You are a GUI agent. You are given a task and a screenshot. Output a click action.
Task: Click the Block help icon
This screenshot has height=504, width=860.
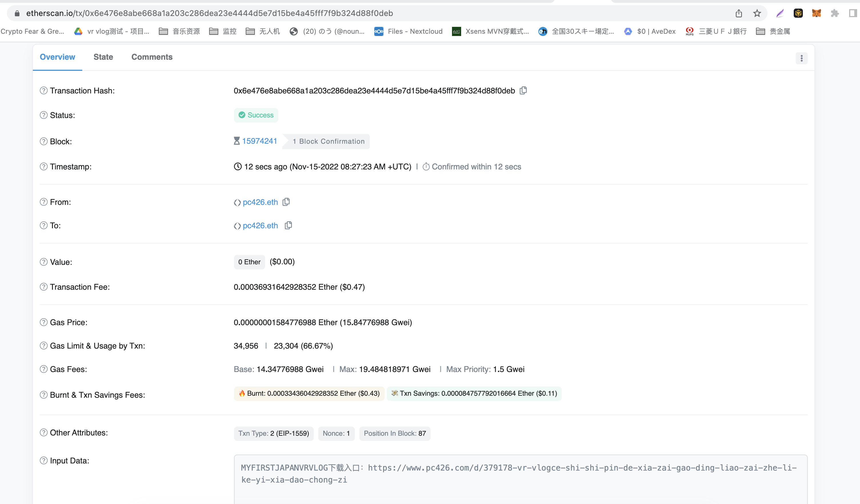[x=44, y=141]
